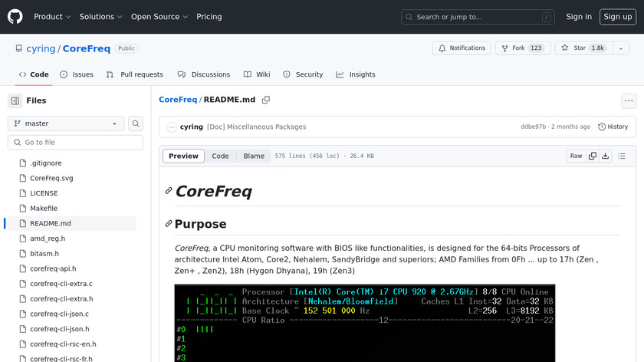The image size is (644, 362).
Task: Focus the Search or jump to field
Action: (478, 17)
